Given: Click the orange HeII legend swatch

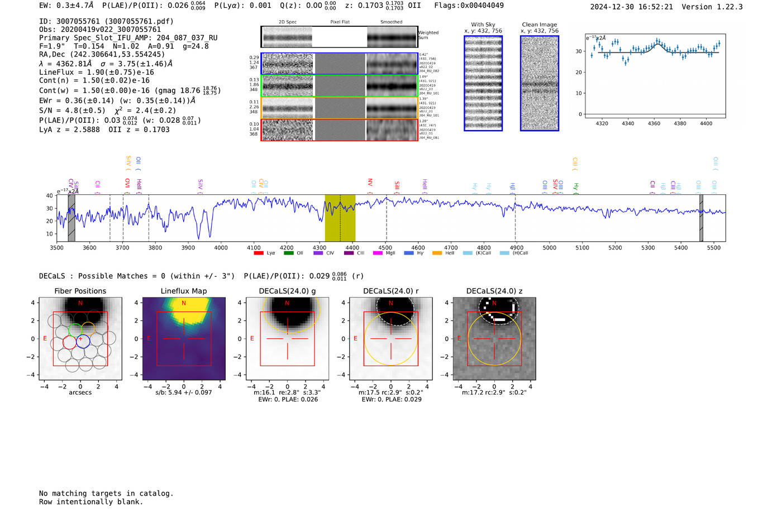Looking at the screenshot, I should 437,253.
